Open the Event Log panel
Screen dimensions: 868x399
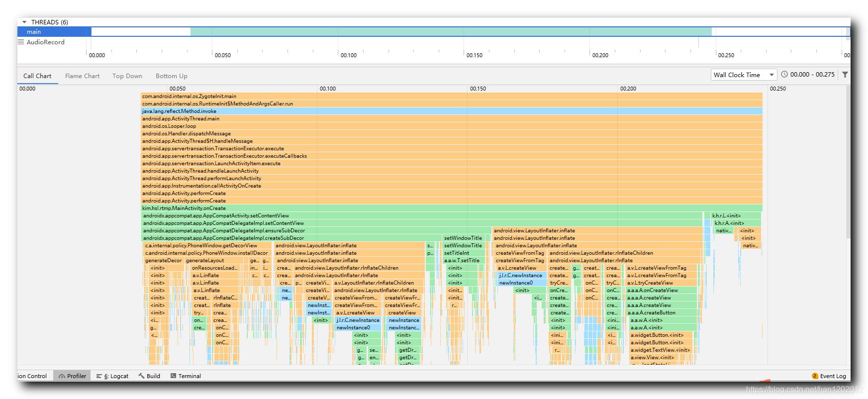coord(829,376)
